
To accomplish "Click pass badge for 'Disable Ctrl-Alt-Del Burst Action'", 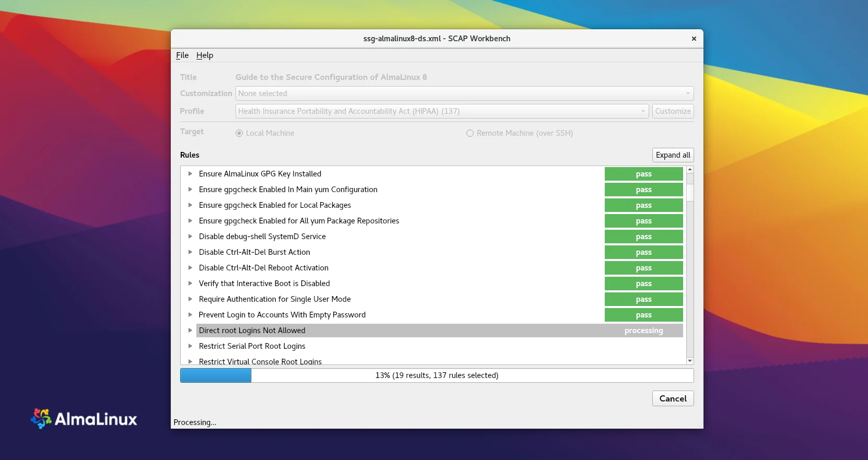I will pyautogui.click(x=643, y=252).
